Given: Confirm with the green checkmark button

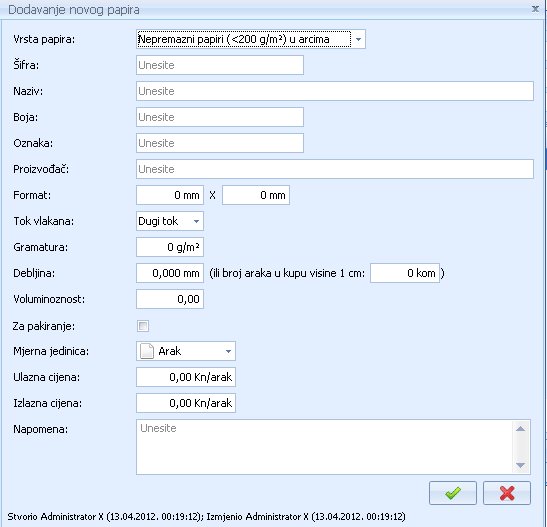Looking at the screenshot, I should 452,493.
